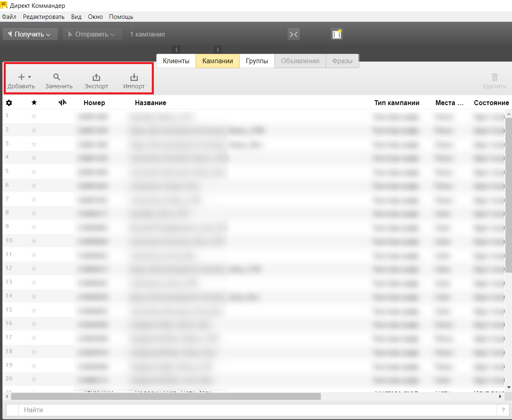Toggle favorite star on row 5
Image resolution: width=512 pixels, height=420 pixels.
(34, 172)
